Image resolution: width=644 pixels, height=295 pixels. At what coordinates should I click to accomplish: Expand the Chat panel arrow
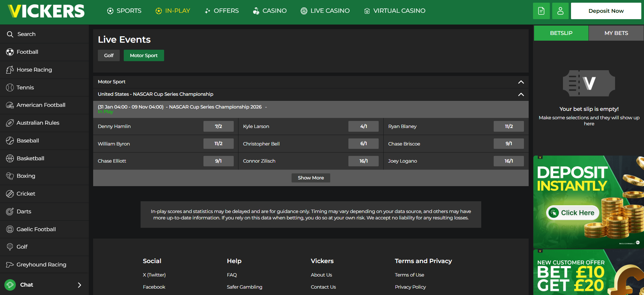click(79, 285)
